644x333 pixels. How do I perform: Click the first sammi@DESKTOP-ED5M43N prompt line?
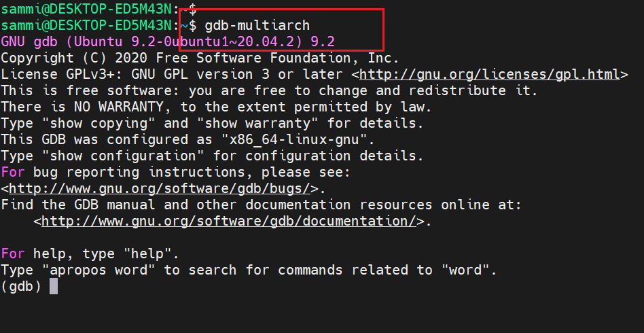pyautogui.click(x=99, y=9)
